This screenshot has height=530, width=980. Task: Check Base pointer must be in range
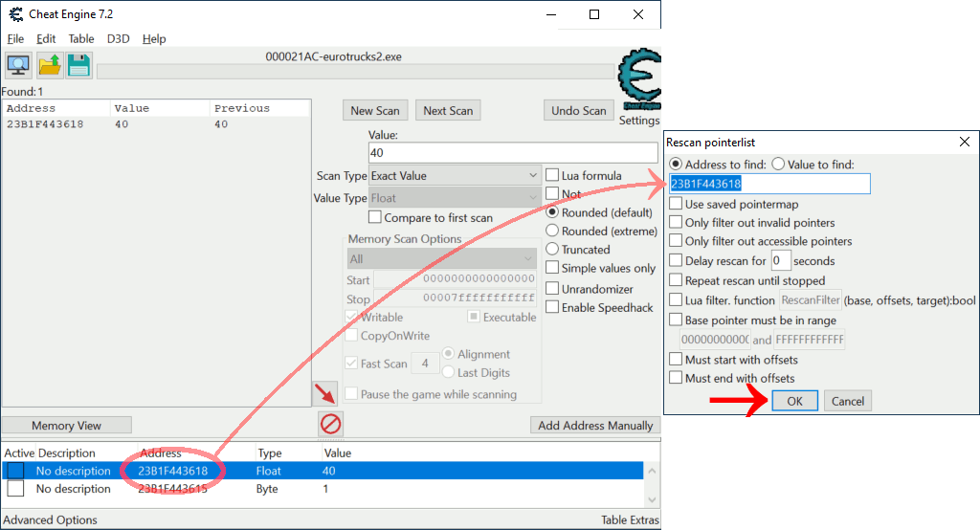click(676, 320)
